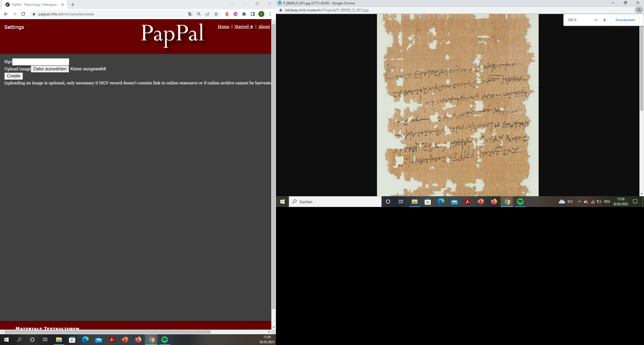Focus the Hgv input field
This screenshot has height=345, width=644.
click(41, 62)
